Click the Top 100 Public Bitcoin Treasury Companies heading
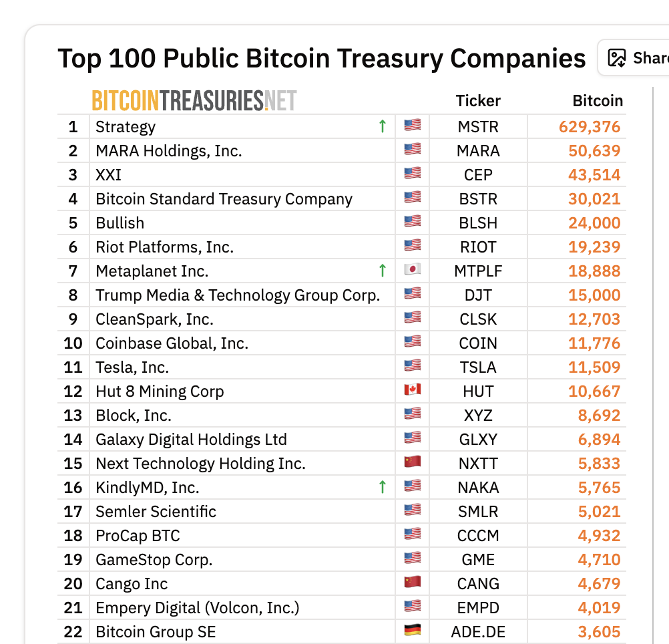This screenshot has width=669, height=644. pyautogui.click(x=321, y=58)
